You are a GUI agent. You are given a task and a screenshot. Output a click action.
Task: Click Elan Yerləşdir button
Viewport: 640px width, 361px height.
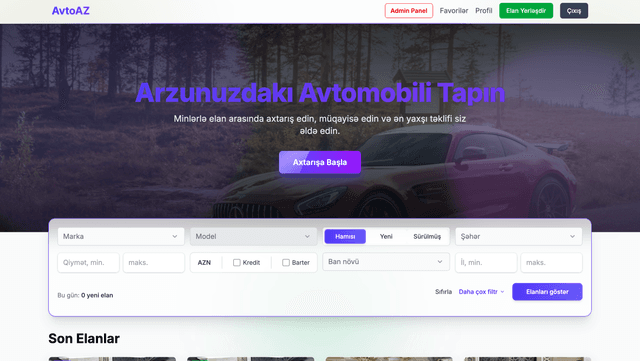(x=526, y=11)
